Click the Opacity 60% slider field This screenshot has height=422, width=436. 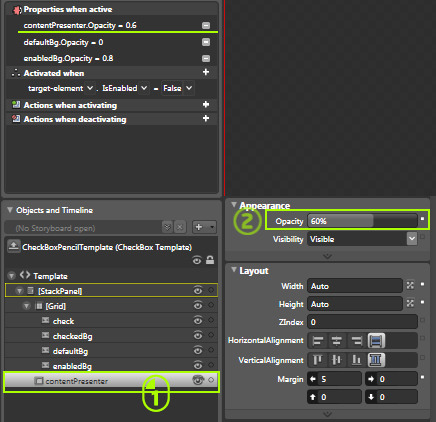pos(362,221)
